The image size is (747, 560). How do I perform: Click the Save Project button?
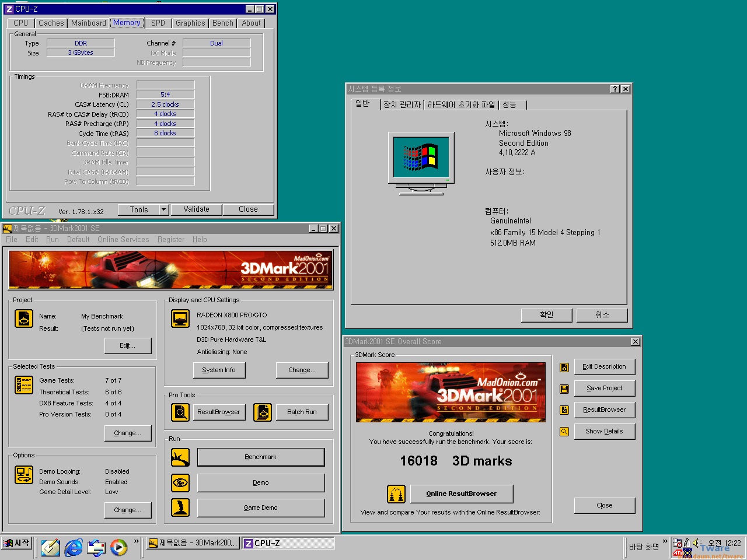(x=605, y=388)
